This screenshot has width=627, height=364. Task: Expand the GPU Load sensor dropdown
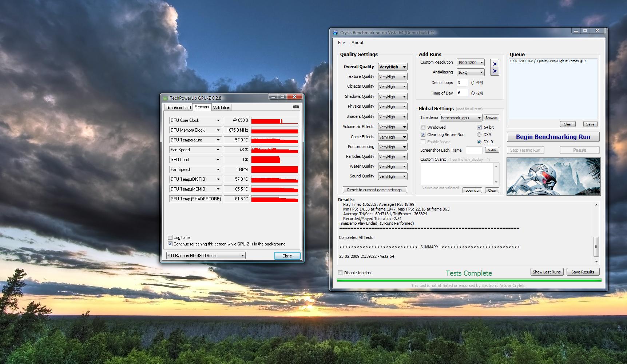point(195,160)
